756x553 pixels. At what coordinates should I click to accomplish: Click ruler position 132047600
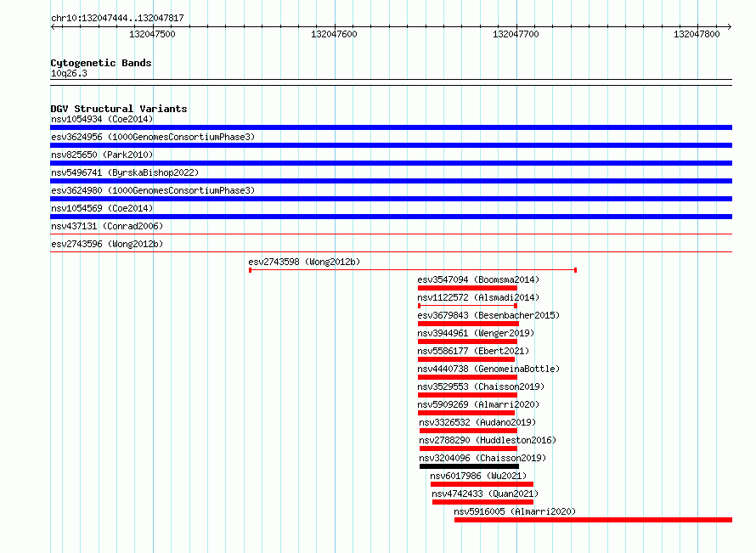(334, 34)
